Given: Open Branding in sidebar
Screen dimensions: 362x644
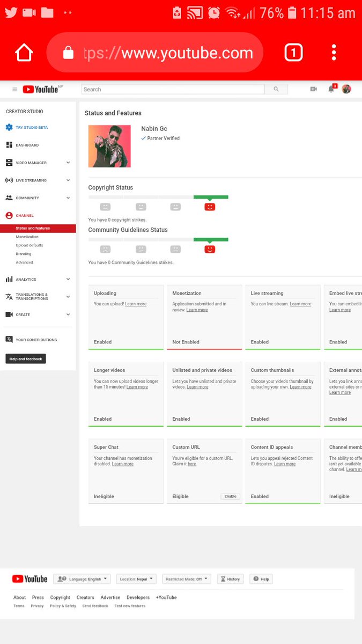Looking at the screenshot, I should tap(24, 254).
